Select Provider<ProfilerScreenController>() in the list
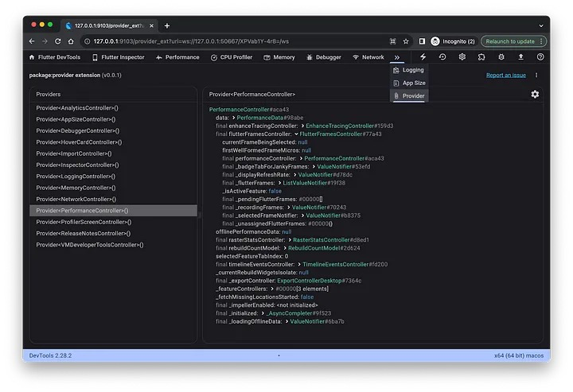The image size is (573, 392). (113, 222)
